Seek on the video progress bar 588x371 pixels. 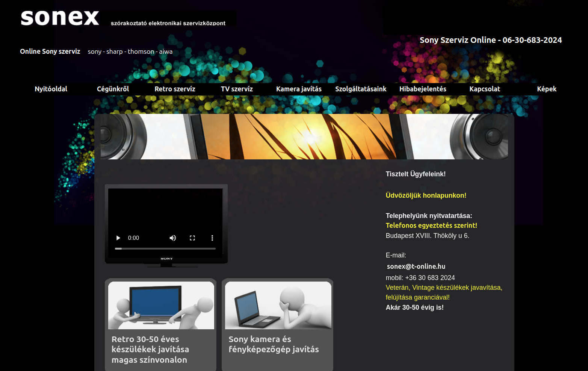(x=165, y=248)
